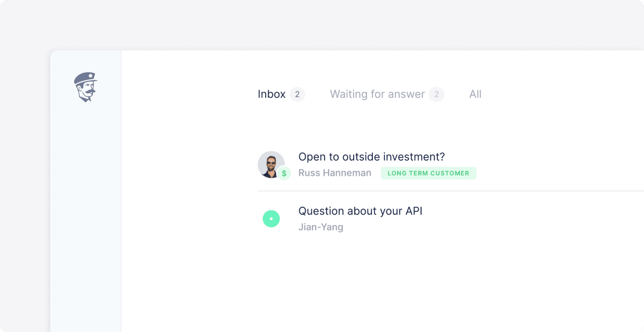Click the green dollar sign badge
Image resolution: width=644 pixels, height=332 pixels.
(x=284, y=173)
